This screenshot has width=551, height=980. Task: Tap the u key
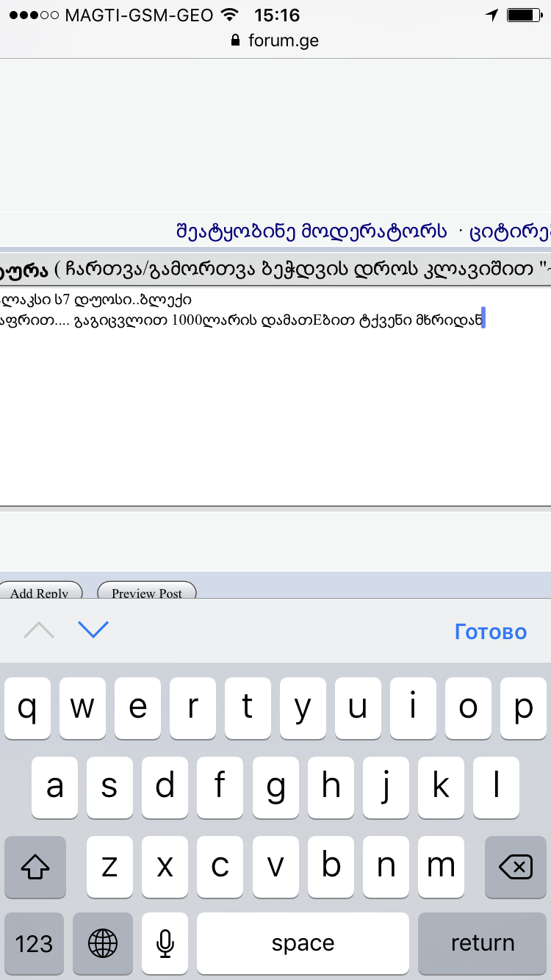pyautogui.click(x=358, y=708)
